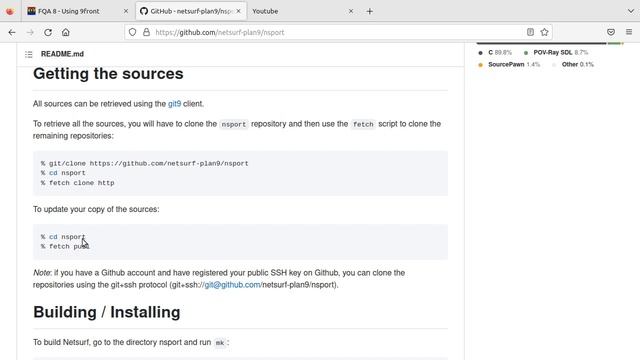This screenshot has height=360, width=640.
Task: Close the GitHub tab
Action: pos(238,11)
